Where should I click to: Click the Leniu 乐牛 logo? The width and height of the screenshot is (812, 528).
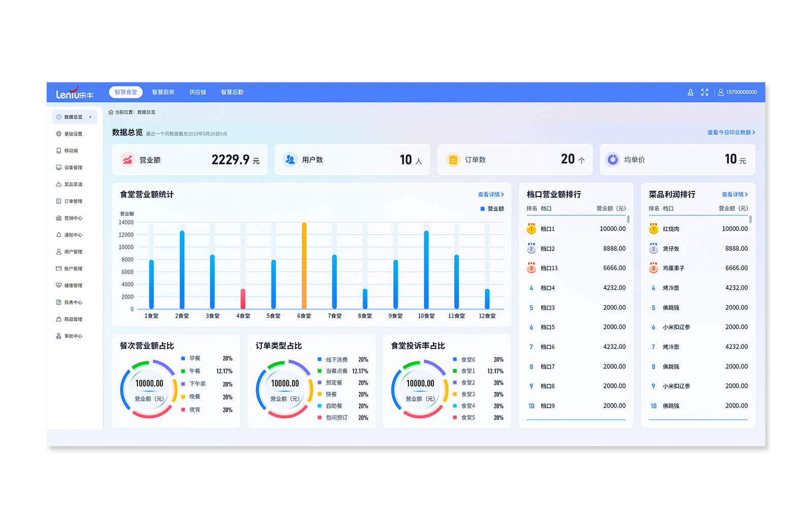[75, 93]
